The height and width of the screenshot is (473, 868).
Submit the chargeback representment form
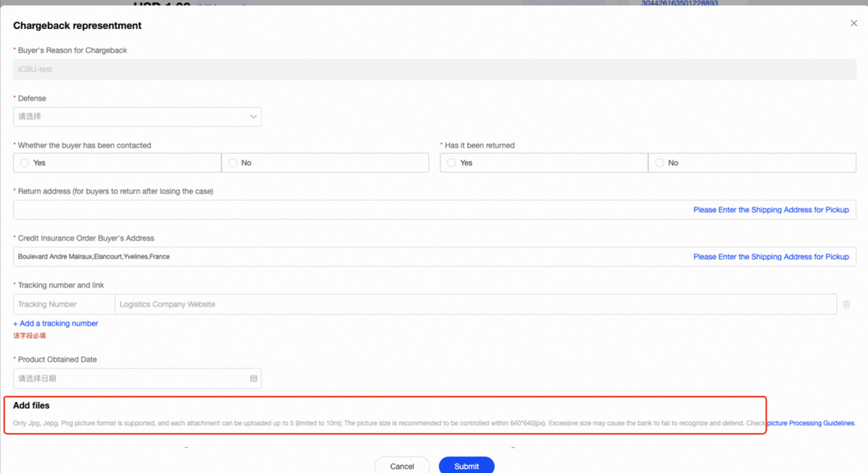coord(467,466)
